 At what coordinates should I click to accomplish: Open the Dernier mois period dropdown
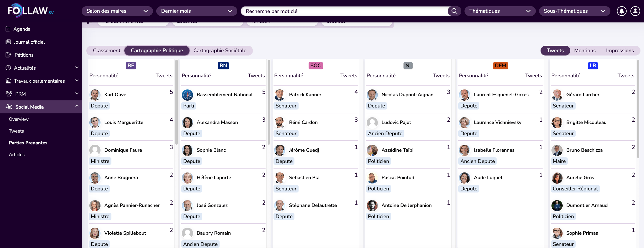tap(196, 11)
